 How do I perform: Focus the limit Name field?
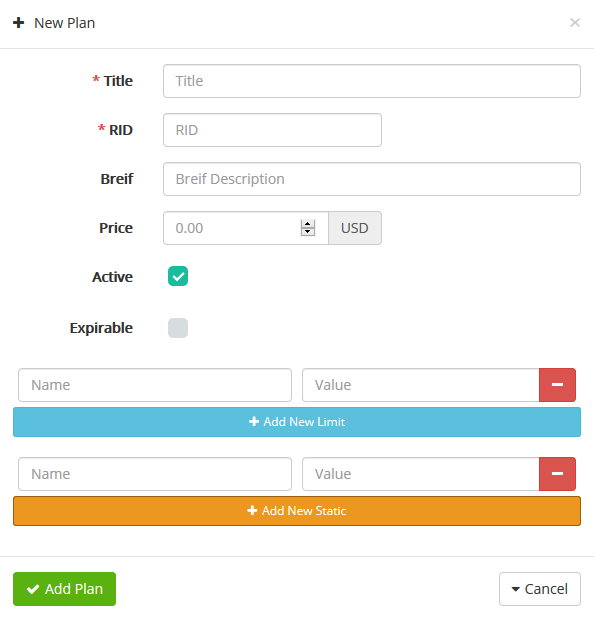tap(155, 385)
